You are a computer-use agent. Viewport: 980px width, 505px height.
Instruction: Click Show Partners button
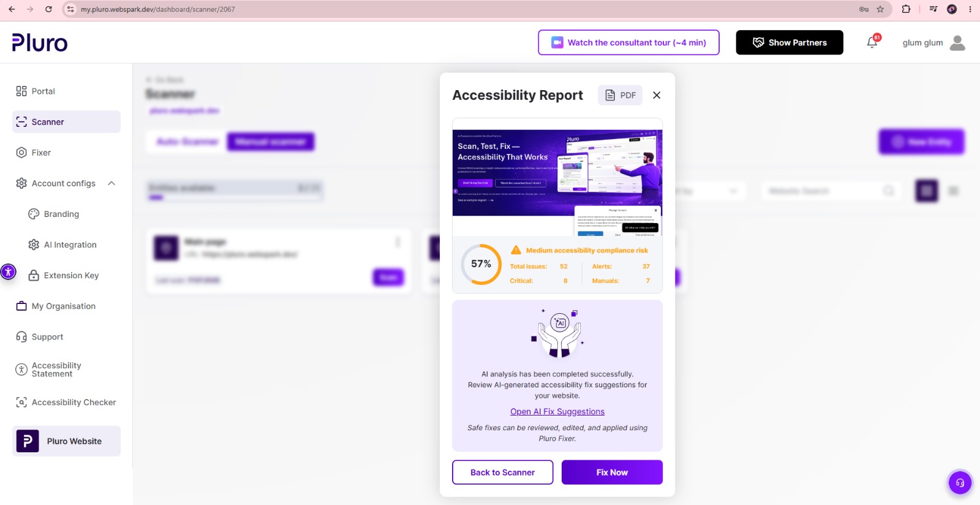click(x=790, y=42)
